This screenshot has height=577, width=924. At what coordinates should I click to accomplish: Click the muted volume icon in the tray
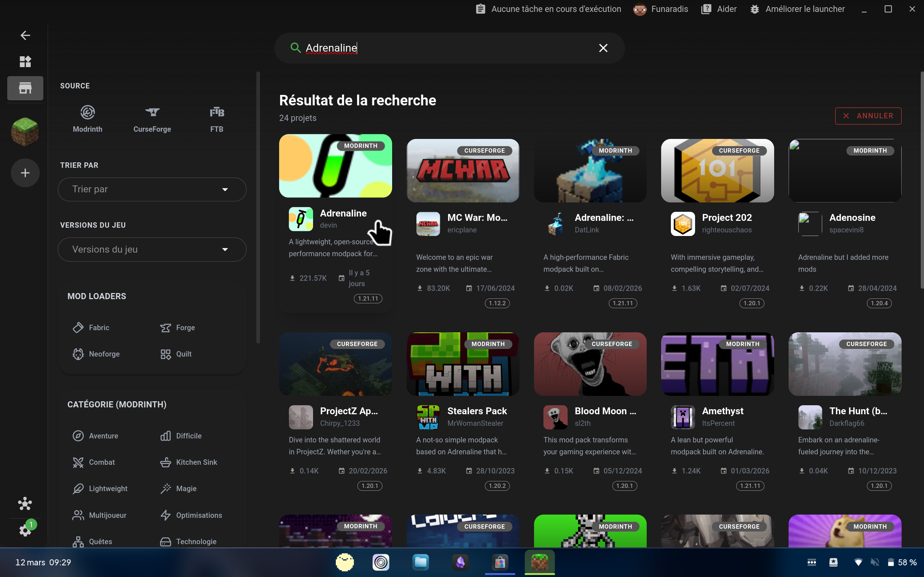point(875,563)
